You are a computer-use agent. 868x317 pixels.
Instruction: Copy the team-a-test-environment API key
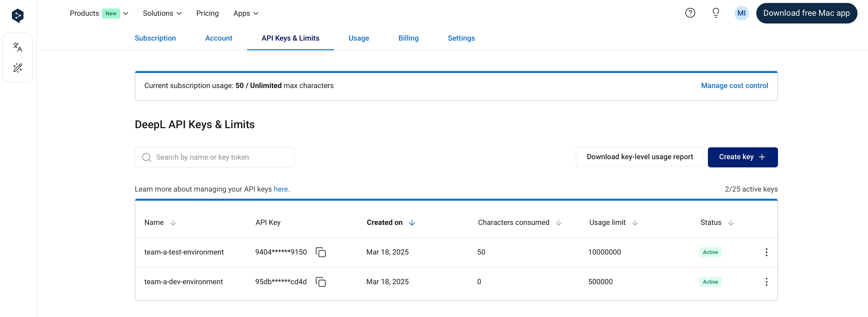click(320, 252)
